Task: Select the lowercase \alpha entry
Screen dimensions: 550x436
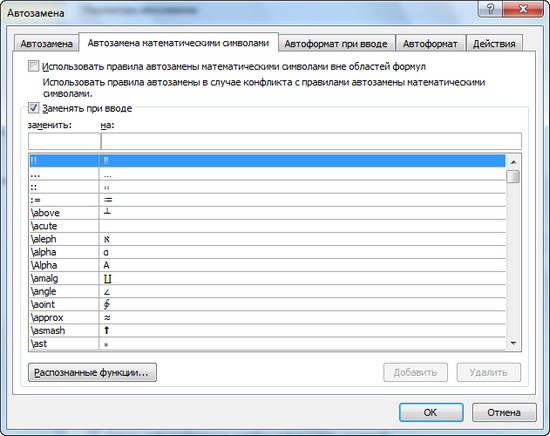Action: point(267,252)
